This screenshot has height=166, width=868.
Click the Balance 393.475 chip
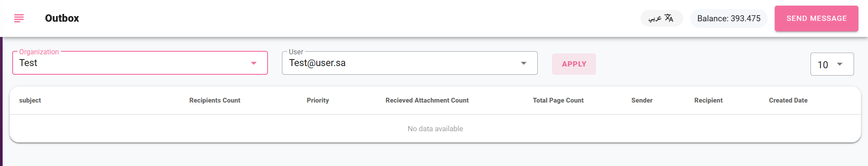click(729, 18)
